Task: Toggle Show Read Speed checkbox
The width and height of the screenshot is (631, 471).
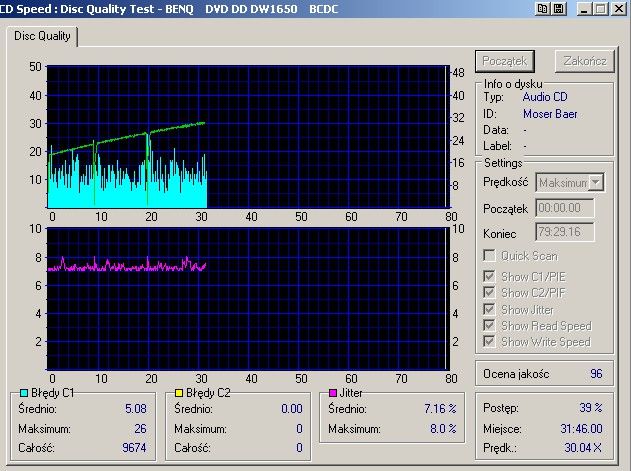Action: click(489, 325)
